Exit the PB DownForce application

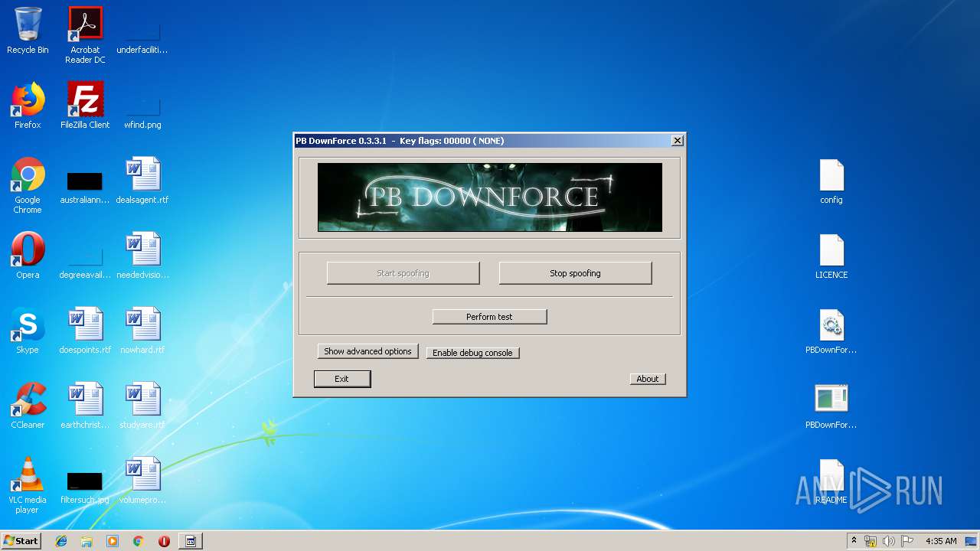coord(341,379)
